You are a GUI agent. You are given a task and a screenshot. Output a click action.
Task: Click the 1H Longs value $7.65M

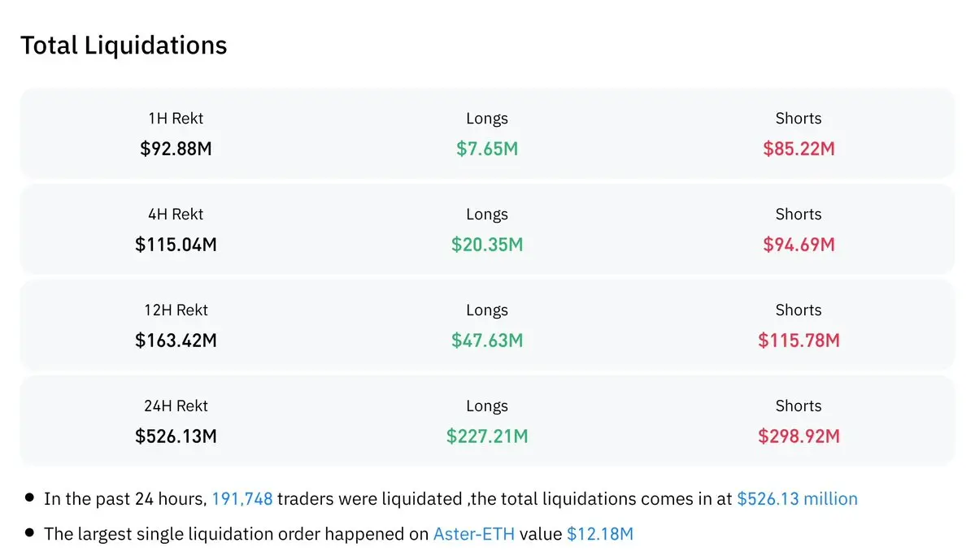point(486,149)
